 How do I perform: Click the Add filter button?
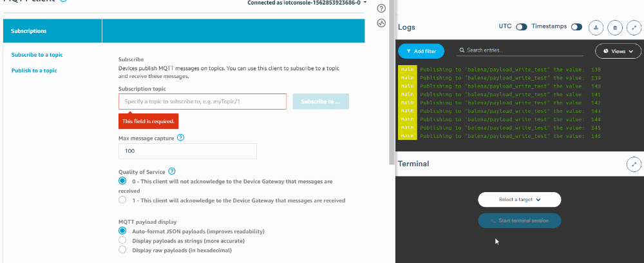click(421, 51)
